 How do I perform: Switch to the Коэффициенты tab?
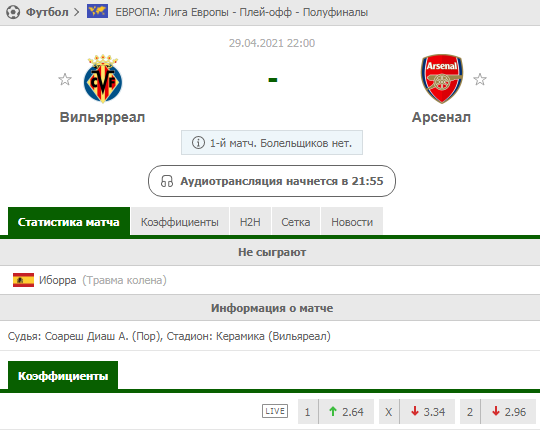[180, 222]
